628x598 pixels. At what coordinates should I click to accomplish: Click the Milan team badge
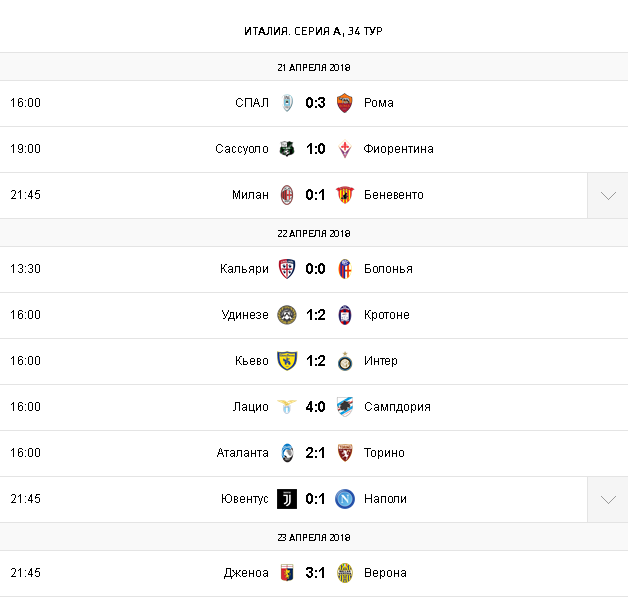click(x=287, y=195)
